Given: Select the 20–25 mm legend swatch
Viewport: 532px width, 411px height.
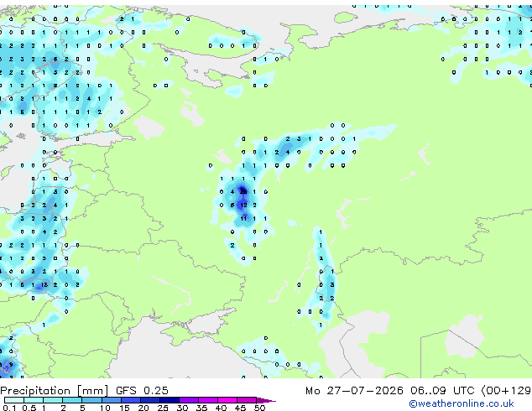Looking at the screenshot, I should (x=149, y=400).
